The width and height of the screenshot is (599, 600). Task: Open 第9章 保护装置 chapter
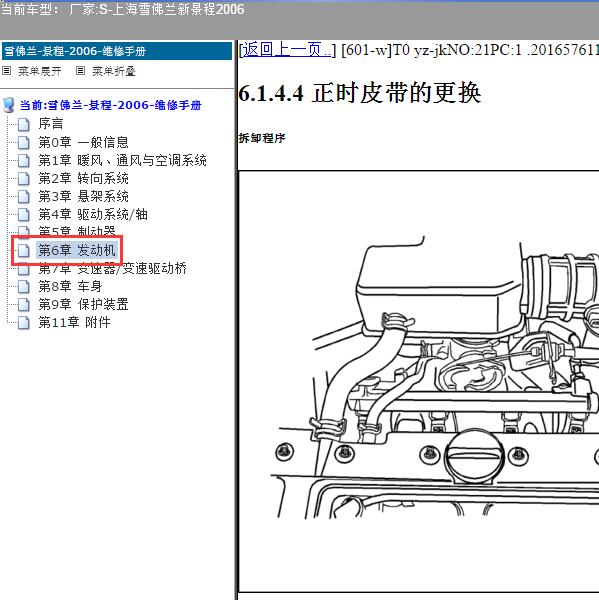point(83,305)
